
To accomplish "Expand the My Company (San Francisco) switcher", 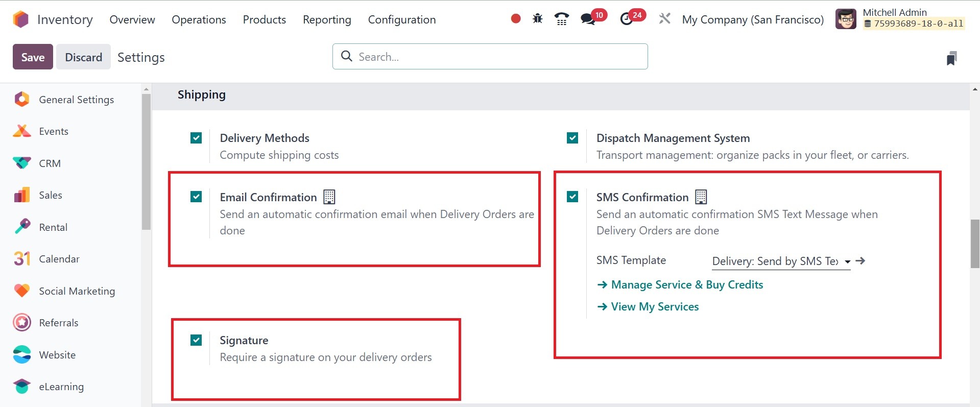I will point(753,19).
